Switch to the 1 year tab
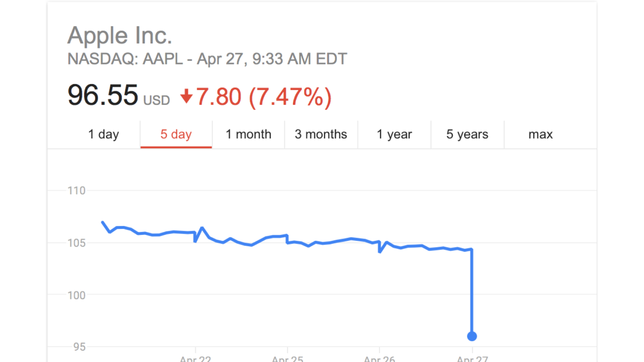The width and height of the screenshot is (644, 362). coord(394,134)
